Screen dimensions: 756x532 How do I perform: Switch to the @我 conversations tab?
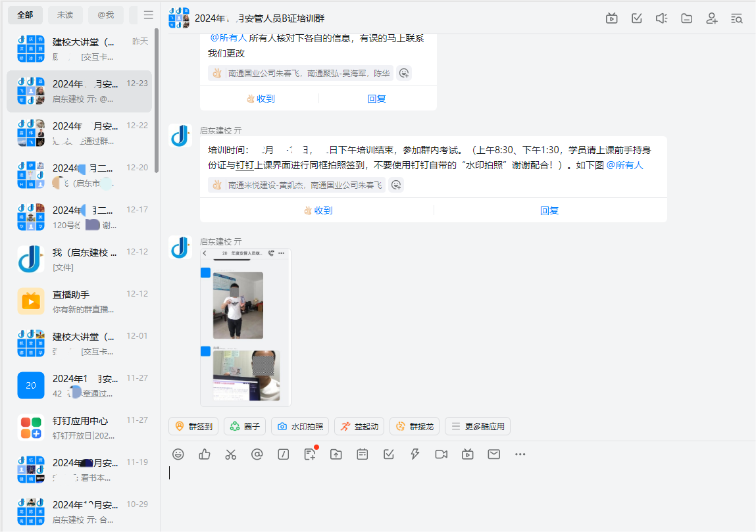click(x=105, y=15)
